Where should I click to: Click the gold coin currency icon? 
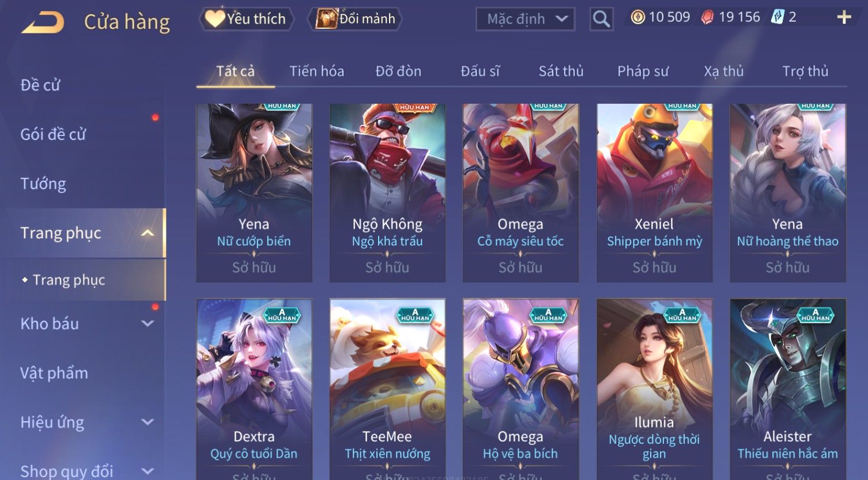637,17
